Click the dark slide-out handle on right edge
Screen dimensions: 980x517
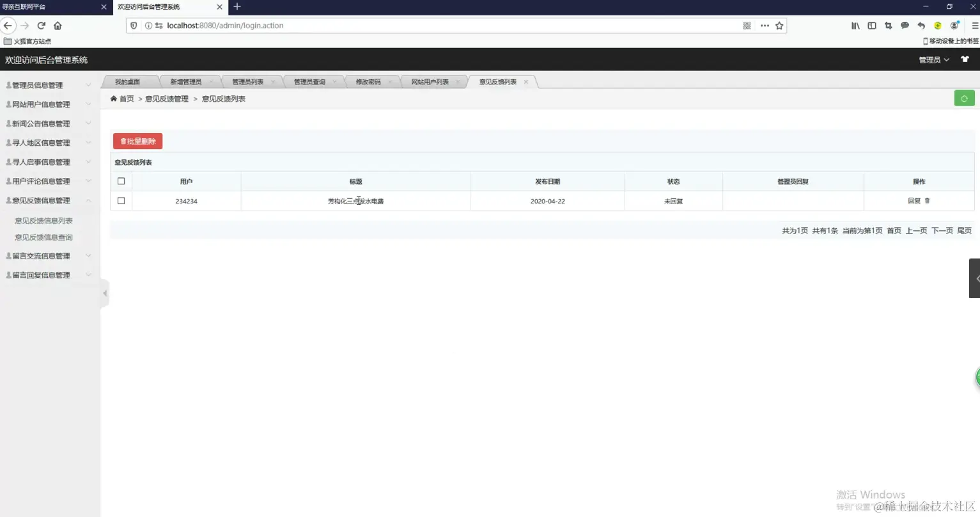[x=975, y=278]
